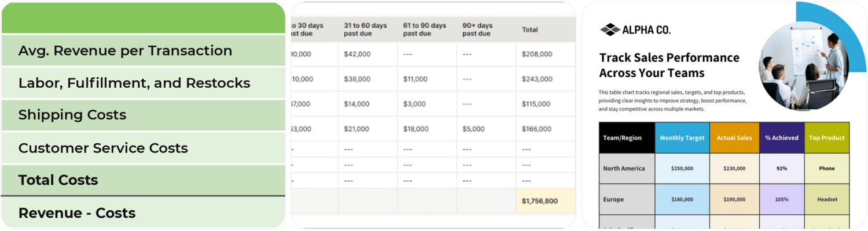Select the "Labor, Fulfillment, and Restocks" row

(x=144, y=83)
